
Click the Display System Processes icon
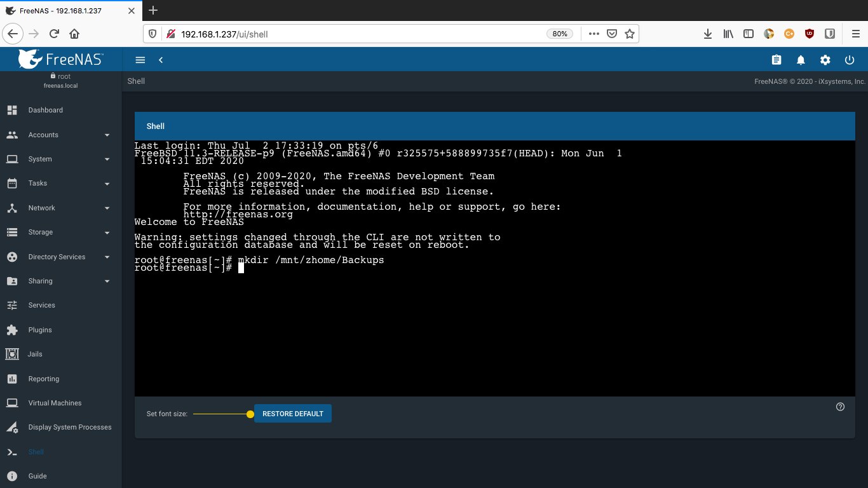tap(12, 427)
